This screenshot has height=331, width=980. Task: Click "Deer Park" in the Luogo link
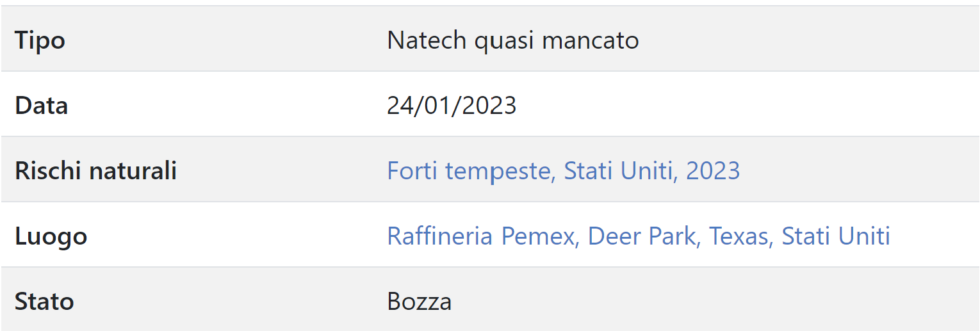(x=642, y=236)
